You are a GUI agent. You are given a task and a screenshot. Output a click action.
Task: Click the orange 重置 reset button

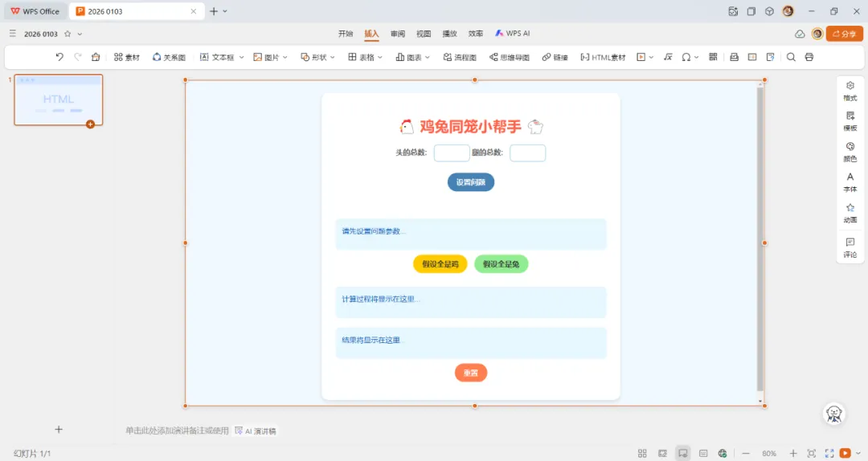click(470, 373)
